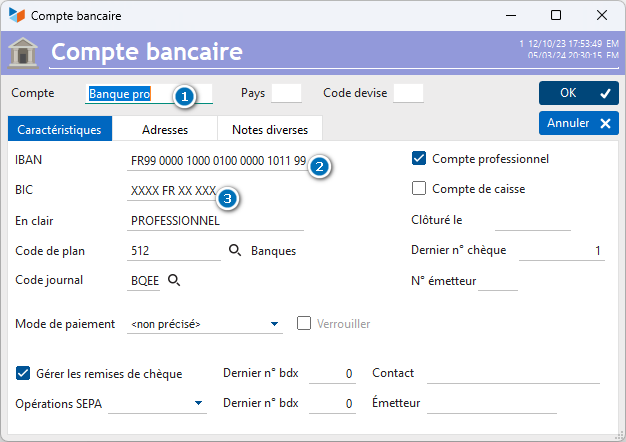Click the numbered marker 2 badge near IBAN
Viewport: 626px width, 442px height.
319,166
